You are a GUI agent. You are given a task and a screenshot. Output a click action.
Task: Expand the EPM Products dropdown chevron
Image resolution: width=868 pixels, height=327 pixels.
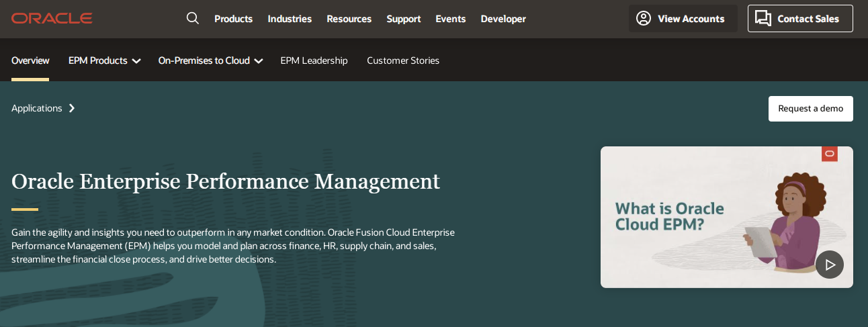[136, 61]
